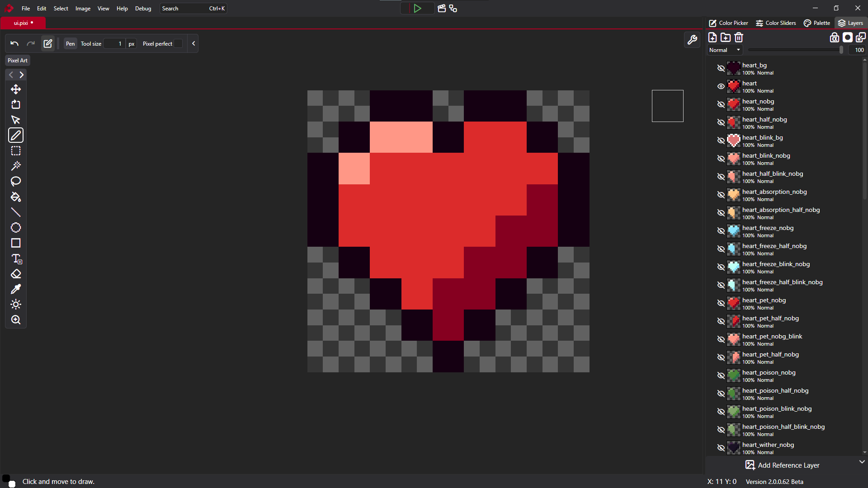The width and height of the screenshot is (868, 488).
Task: Select the Rectangle shape tool
Action: pos(16,243)
